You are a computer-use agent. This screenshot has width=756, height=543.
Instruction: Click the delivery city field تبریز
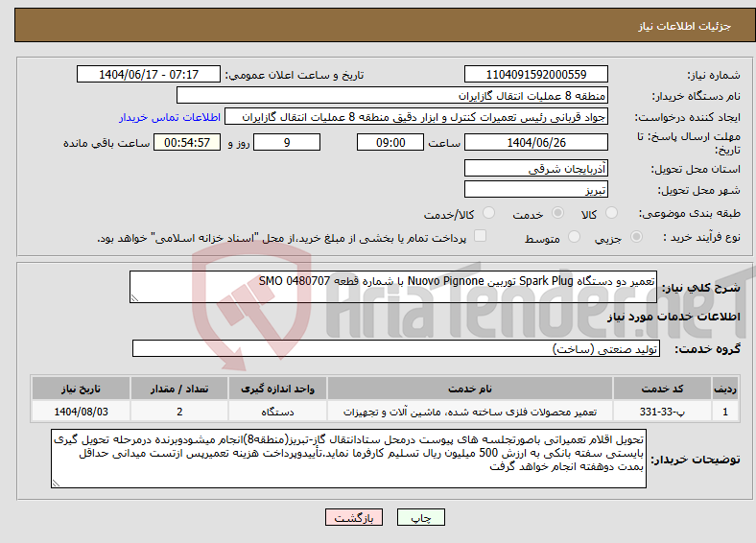click(535, 189)
